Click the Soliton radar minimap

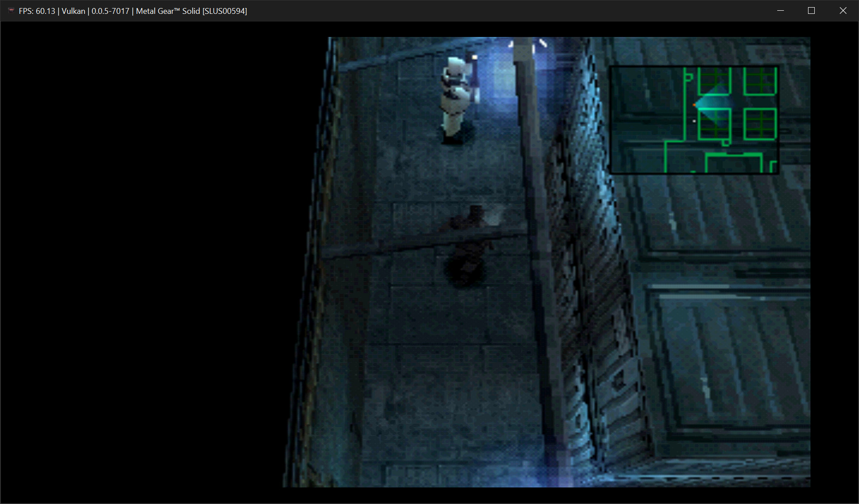(x=694, y=120)
